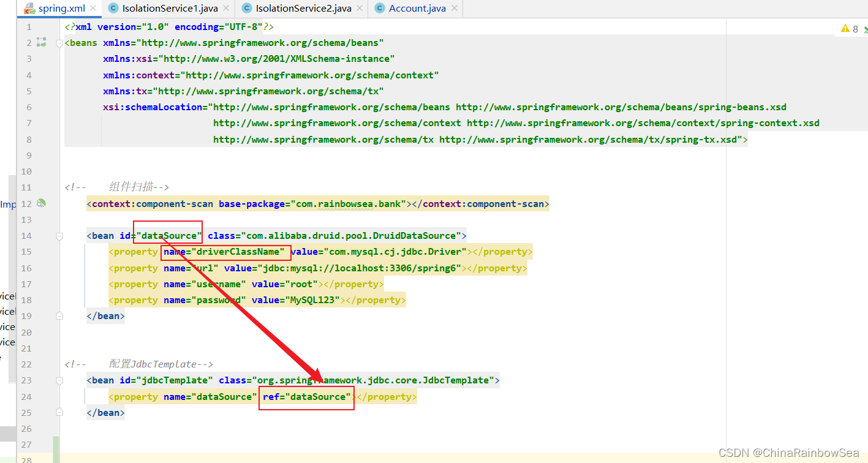
Task: Click the spring-beans.xsd location on line 6
Action: click(621, 107)
